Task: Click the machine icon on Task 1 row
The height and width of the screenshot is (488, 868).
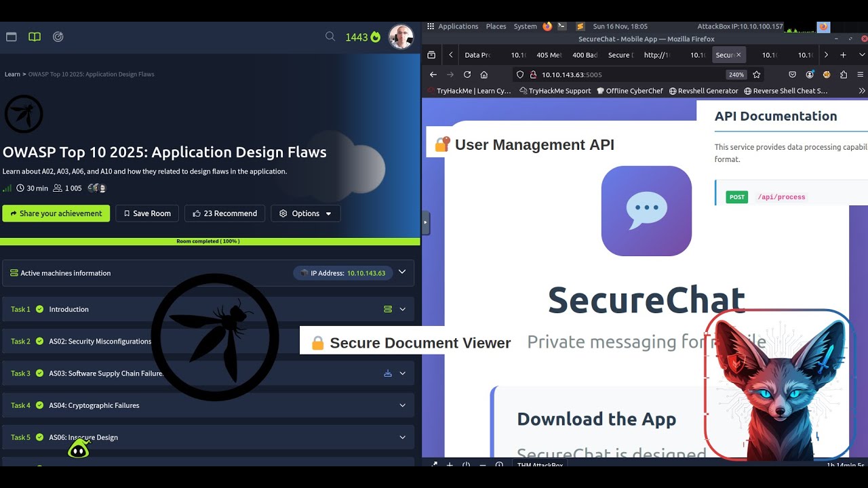Action: click(388, 309)
